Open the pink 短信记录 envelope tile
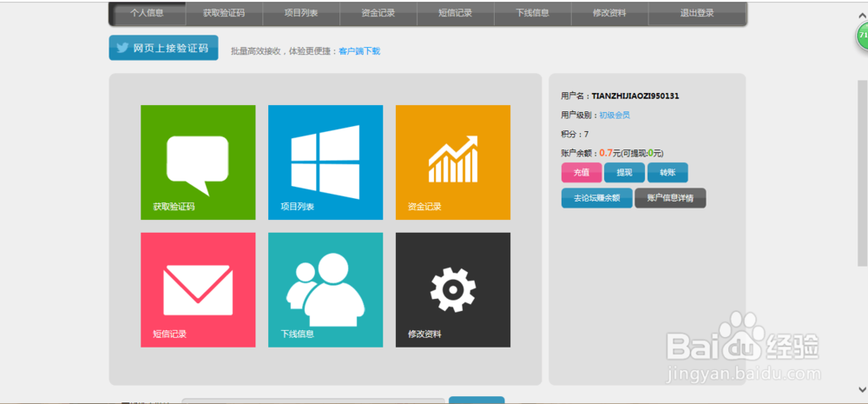868x404 pixels. coord(198,290)
